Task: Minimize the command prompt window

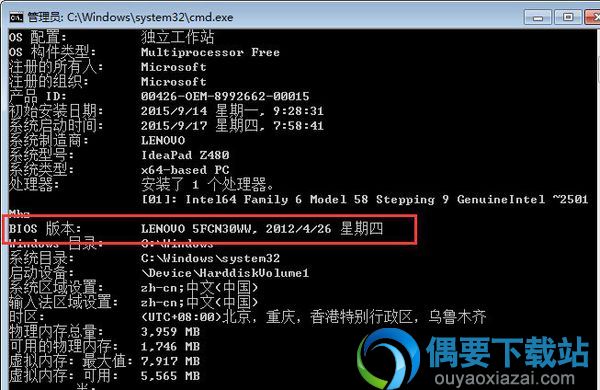Action: [x=538, y=17]
